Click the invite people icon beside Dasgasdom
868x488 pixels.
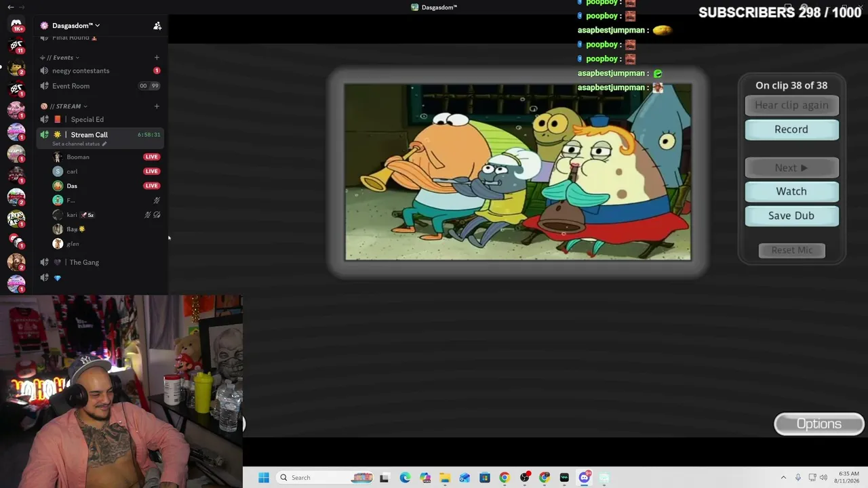157,26
